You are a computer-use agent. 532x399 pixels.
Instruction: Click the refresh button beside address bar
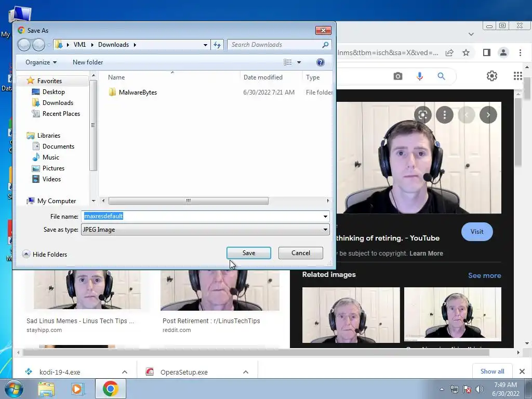coord(217,45)
